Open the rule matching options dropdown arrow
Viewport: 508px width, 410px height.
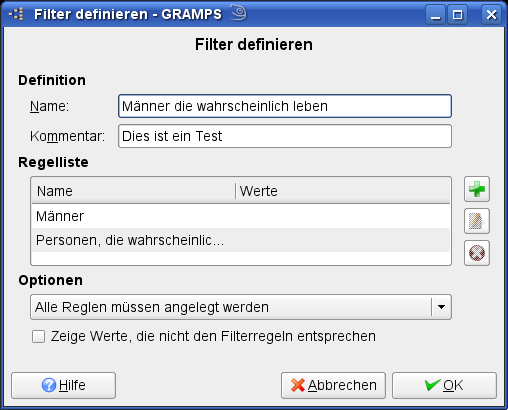coord(441,307)
